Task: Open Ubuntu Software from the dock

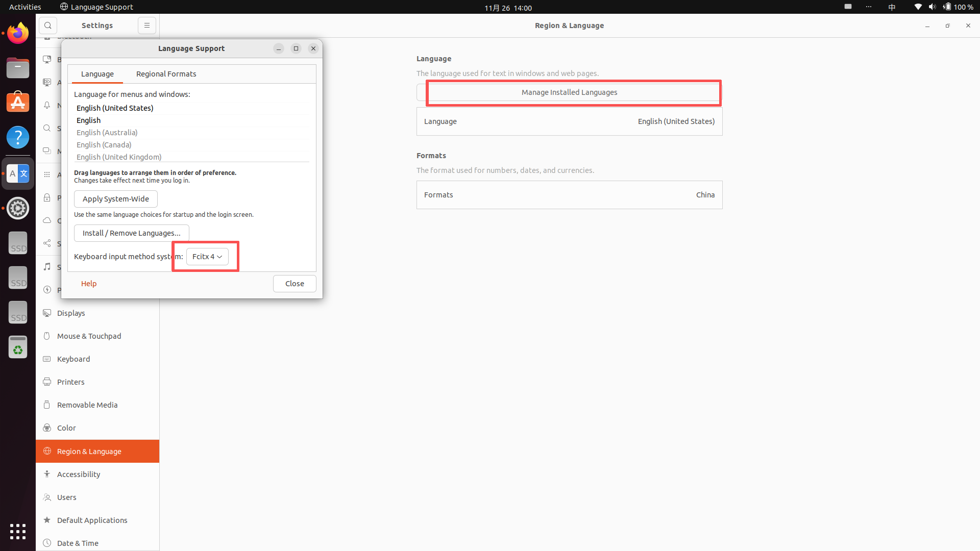Action: pos(18,103)
